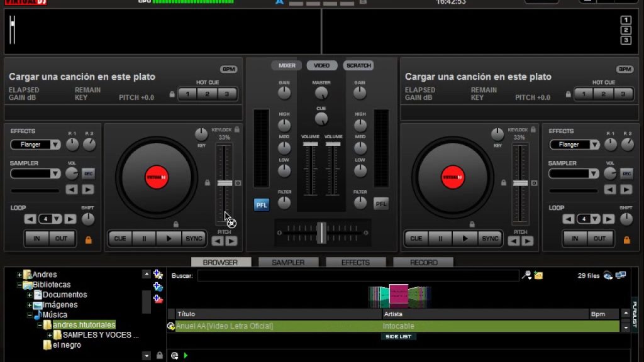644x362 pixels.
Task: Click the folder icon beside search bar
Action: [x=538, y=275]
